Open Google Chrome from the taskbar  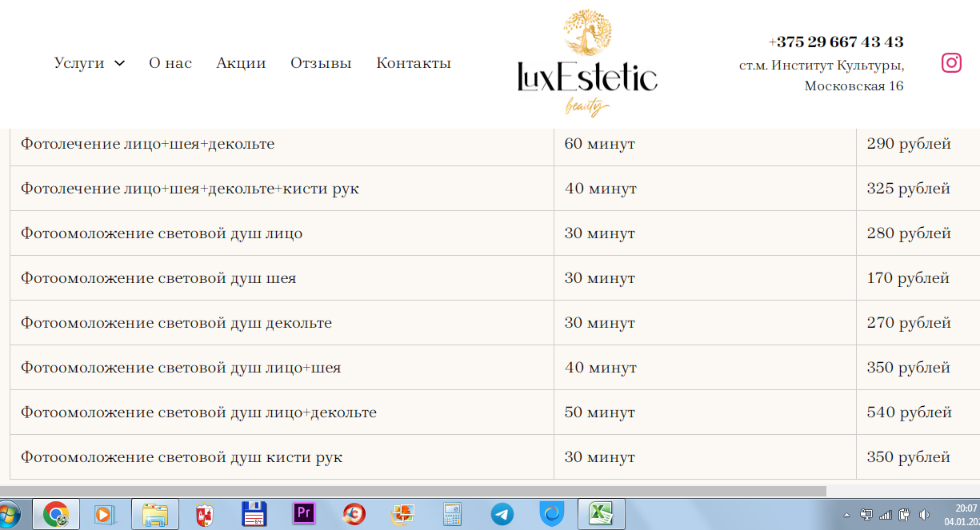coord(55,514)
